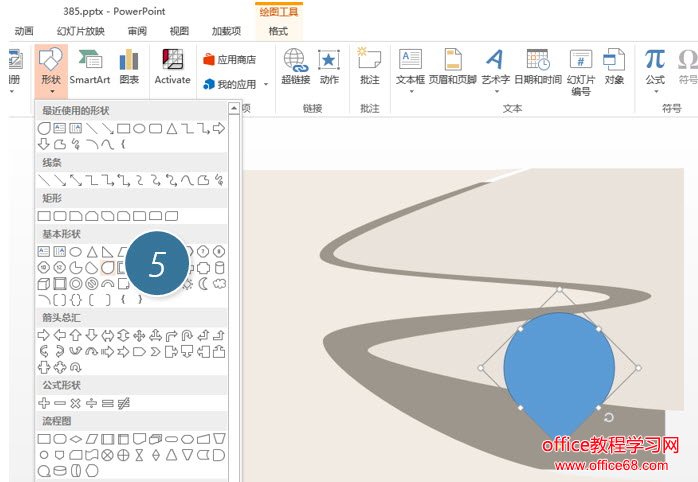Expand the 形状 shapes dropdown
Screen dimensions: 698x482
(49, 70)
